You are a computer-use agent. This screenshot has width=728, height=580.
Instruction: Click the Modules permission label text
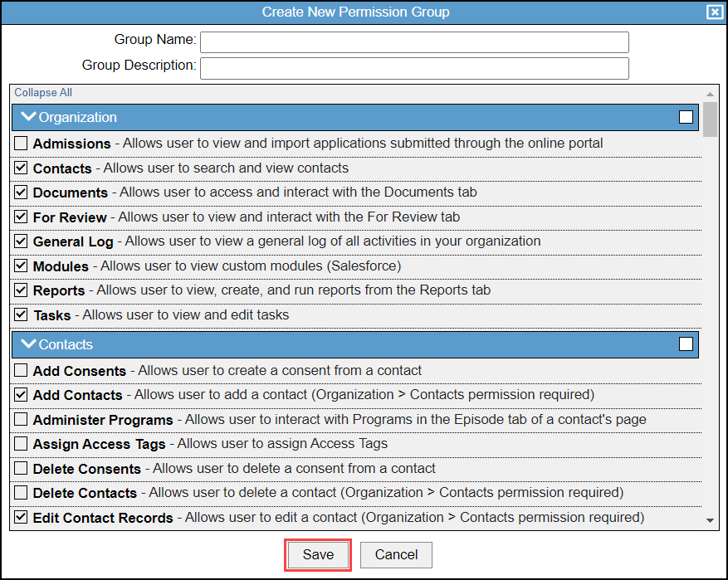[61, 266]
